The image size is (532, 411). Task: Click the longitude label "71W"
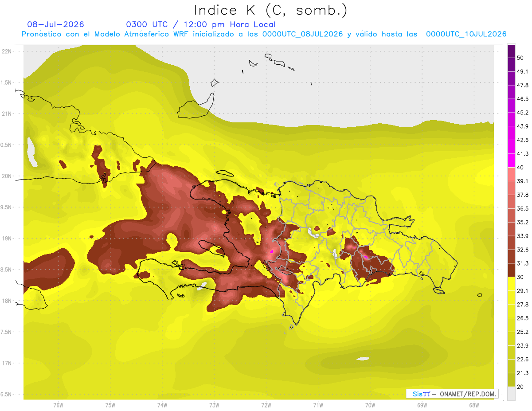[x=318, y=405]
